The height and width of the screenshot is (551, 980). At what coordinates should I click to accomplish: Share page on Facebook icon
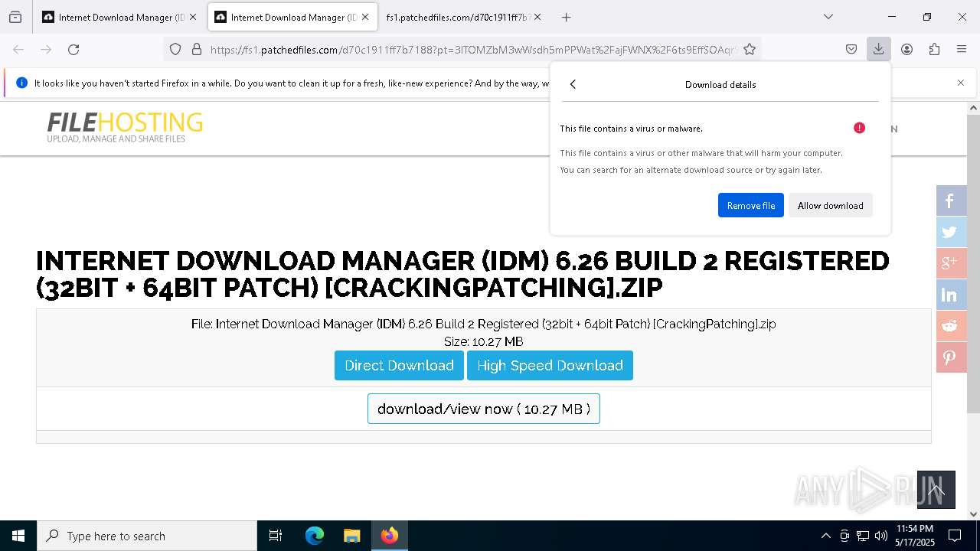[x=951, y=201]
